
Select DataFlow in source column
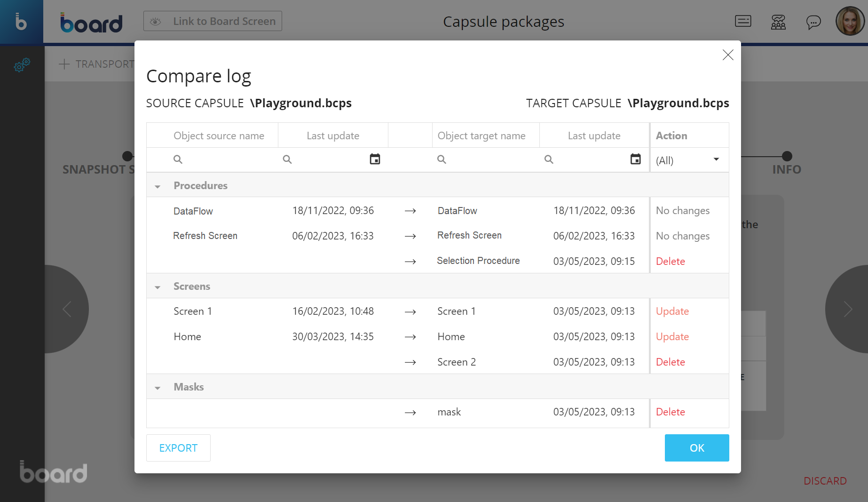(x=193, y=211)
